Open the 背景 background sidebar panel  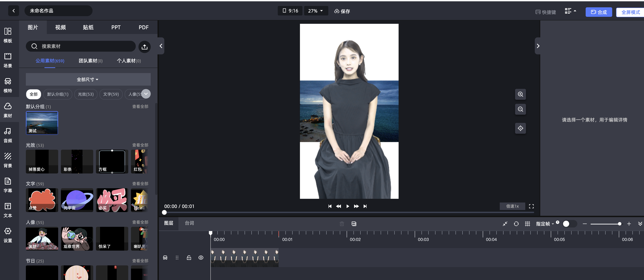[x=8, y=160]
